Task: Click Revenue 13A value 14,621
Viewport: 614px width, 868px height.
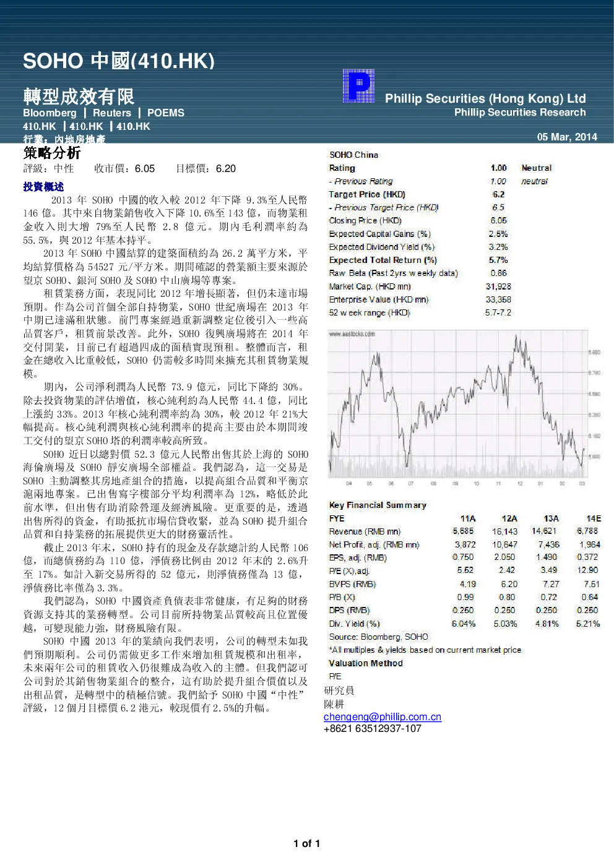Action: pyautogui.click(x=544, y=531)
